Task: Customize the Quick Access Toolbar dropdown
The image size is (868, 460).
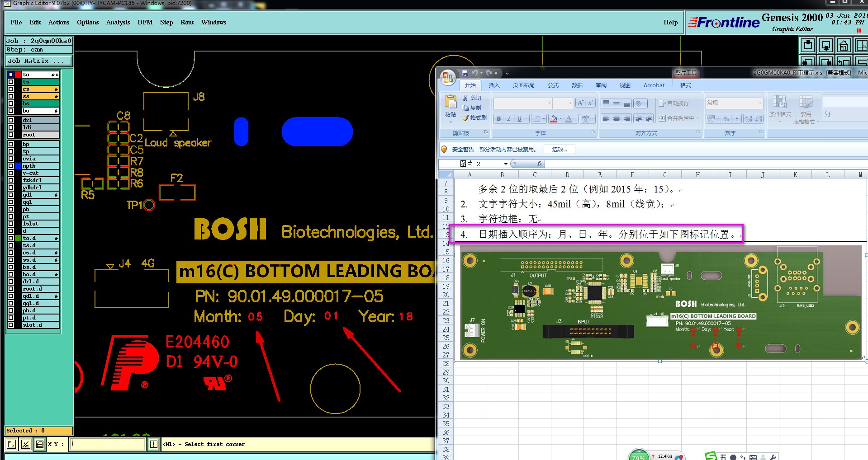Action: [507, 73]
